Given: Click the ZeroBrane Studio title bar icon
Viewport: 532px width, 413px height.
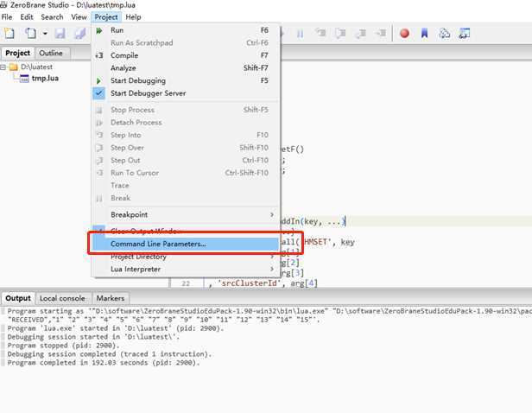Looking at the screenshot, I should (3, 4).
